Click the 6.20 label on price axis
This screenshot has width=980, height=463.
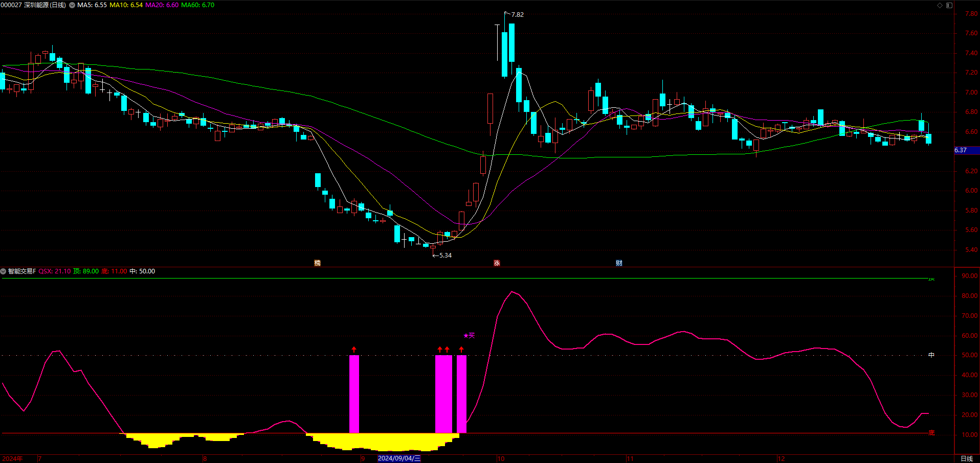971,171
